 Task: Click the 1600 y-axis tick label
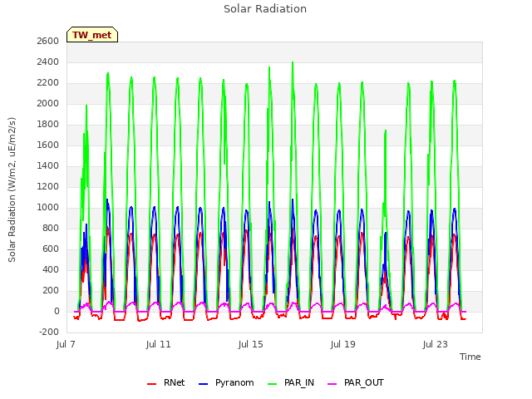tap(48, 145)
